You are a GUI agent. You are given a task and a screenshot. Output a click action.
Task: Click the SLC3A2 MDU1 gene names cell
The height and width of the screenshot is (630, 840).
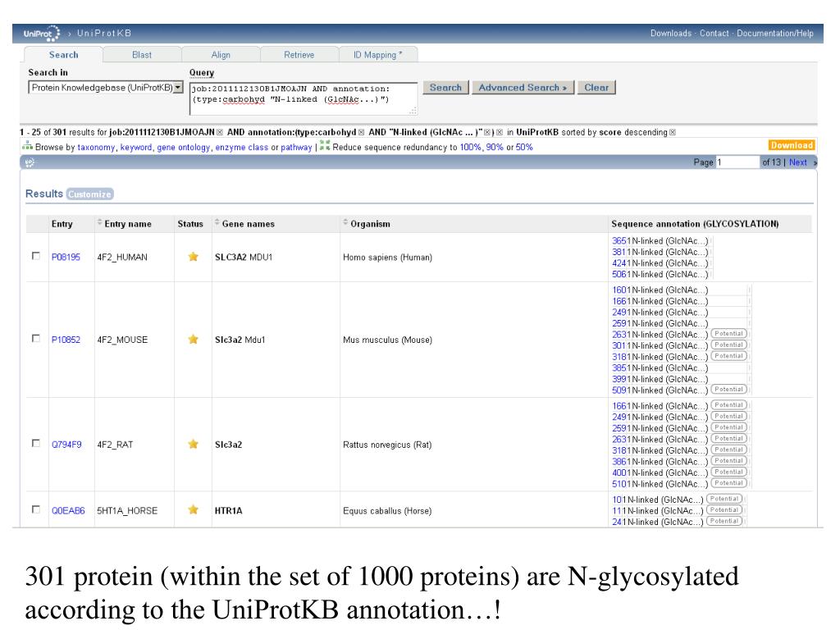[244, 257]
